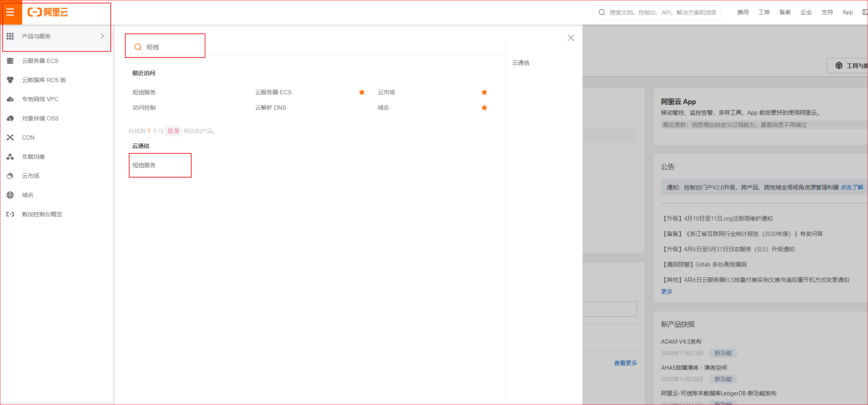Open the AHAS故障演练 - 演练空间 news item
This screenshot has height=405, width=868.
tap(694, 368)
